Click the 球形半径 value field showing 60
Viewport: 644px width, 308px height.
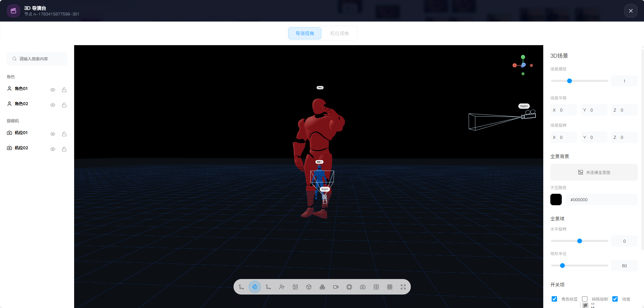(x=624, y=266)
